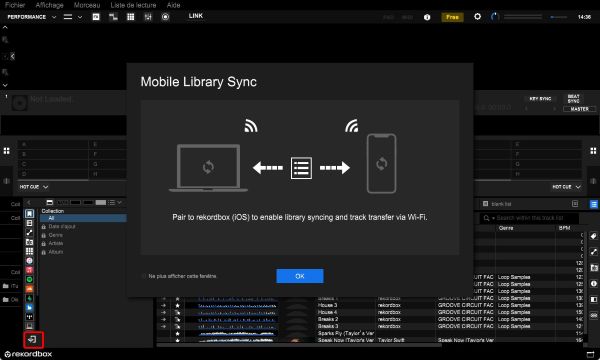Open the PERFORMANCE mode dropdown
Viewport: 600px width, 360px height.
[x=31, y=17]
